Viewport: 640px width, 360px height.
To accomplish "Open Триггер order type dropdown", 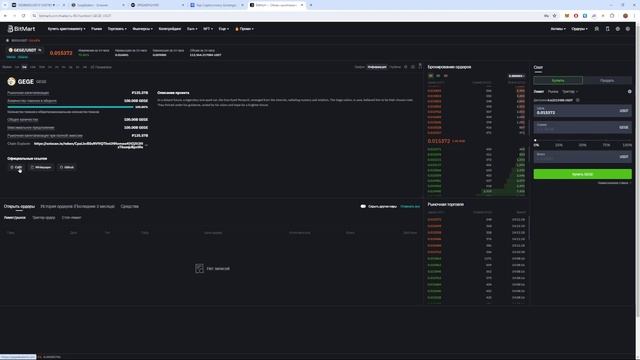I will (570, 92).
